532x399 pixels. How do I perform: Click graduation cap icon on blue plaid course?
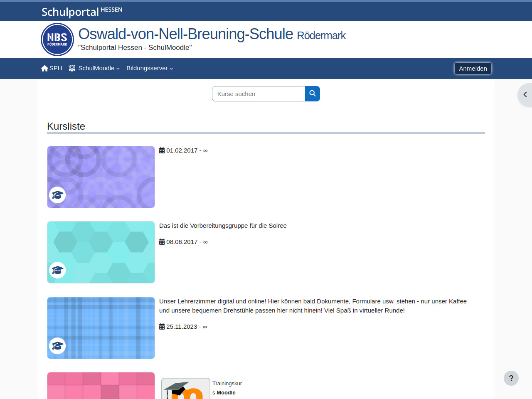(x=57, y=346)
